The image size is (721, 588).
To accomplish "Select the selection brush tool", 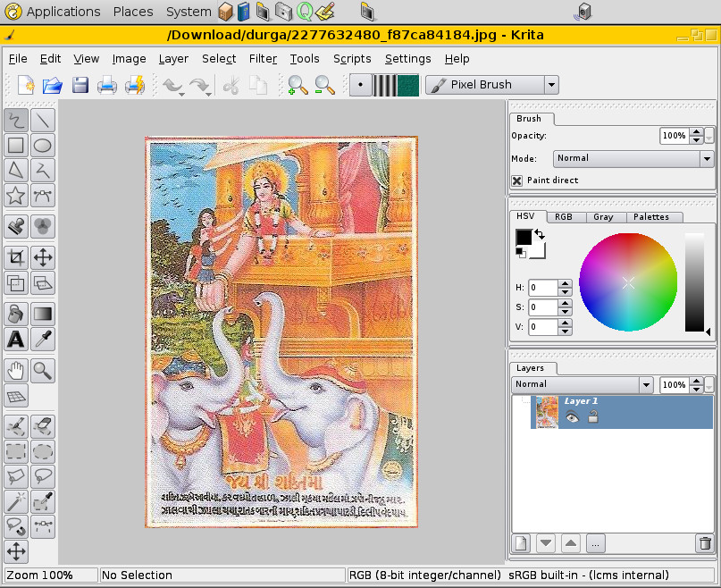I will pos(16,426).
